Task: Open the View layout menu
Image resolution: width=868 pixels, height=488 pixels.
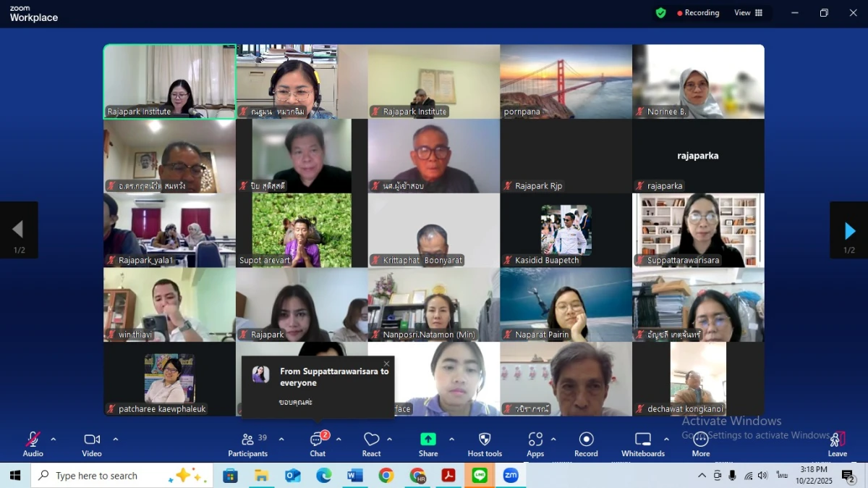Action: [x=748, y=13]
